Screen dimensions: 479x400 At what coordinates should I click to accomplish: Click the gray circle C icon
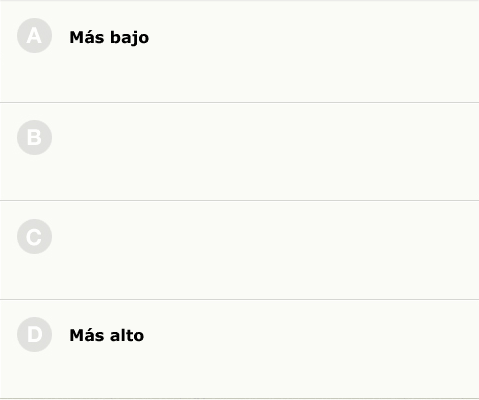click(34, 236)
